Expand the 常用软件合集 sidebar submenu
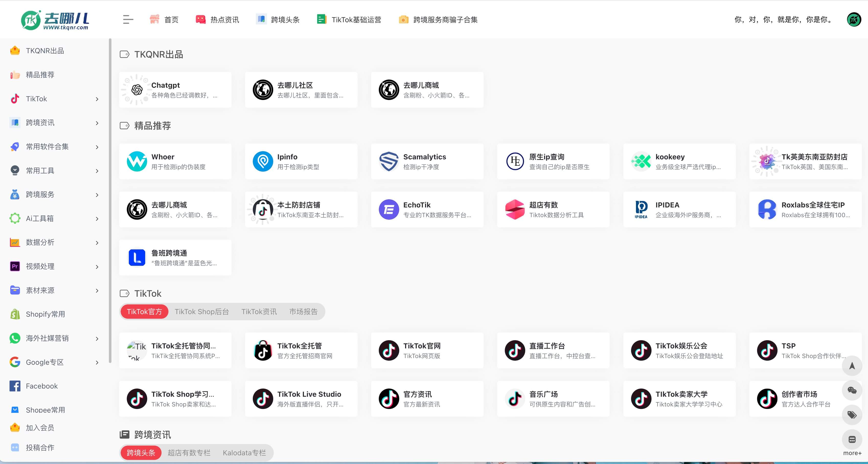 click(97, 147)
